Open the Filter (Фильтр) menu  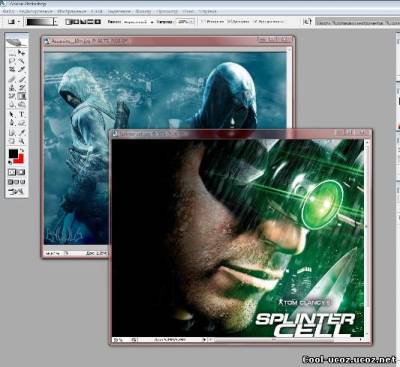[144, 12]
